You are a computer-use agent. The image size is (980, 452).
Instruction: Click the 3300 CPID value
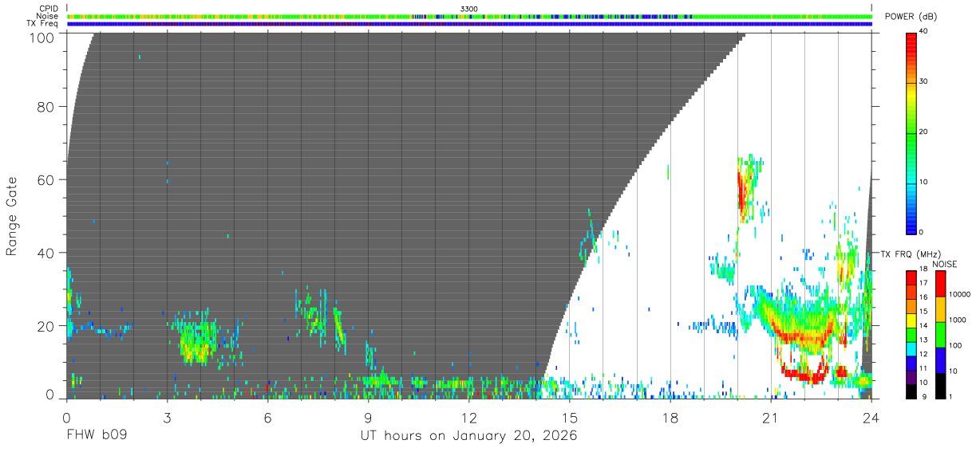(469, 8)
